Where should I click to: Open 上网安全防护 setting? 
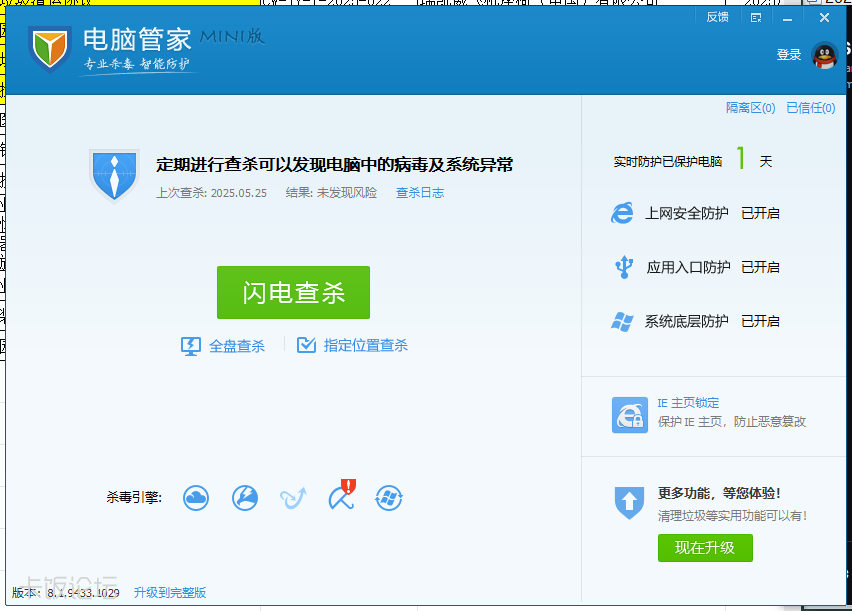pos(686,213)
